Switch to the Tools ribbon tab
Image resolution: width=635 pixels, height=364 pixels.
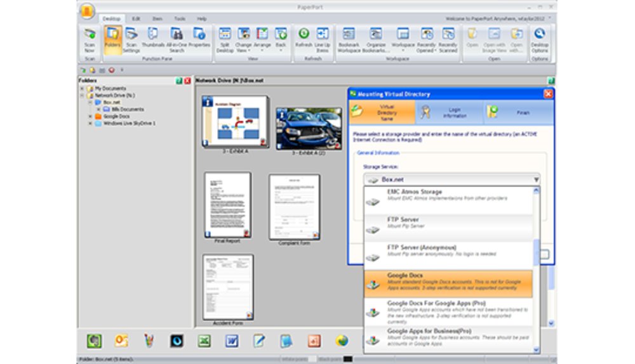pos(180,18)
